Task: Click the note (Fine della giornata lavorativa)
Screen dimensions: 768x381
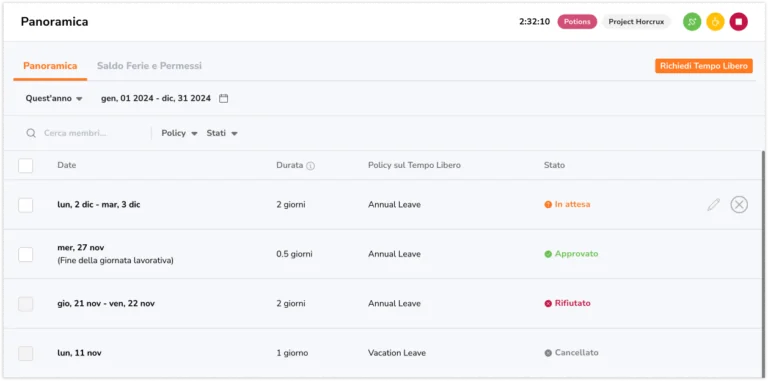Action: tap(115, 261)
